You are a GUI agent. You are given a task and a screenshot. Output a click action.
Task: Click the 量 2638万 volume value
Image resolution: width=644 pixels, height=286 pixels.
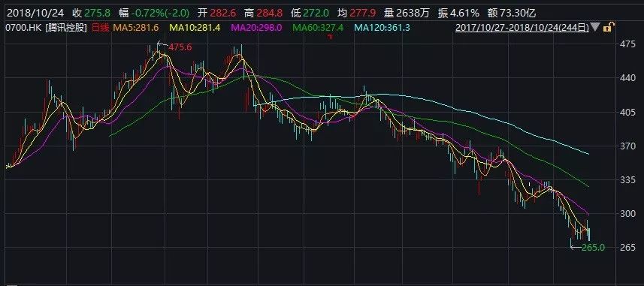coord(407,13)
